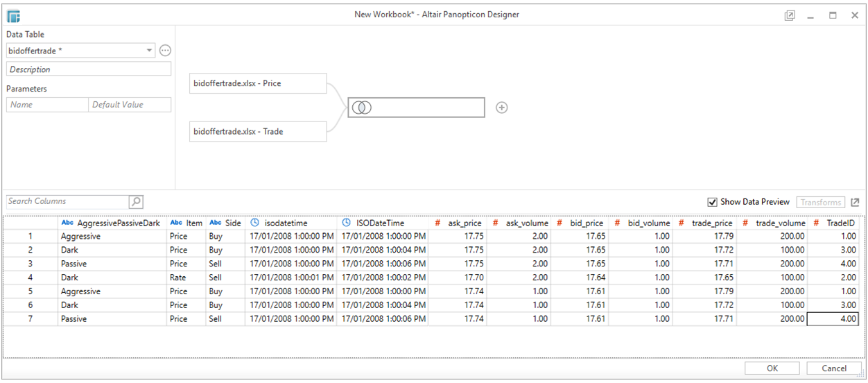Select the bidoffertrade.xlsx - Price source node

258,83
